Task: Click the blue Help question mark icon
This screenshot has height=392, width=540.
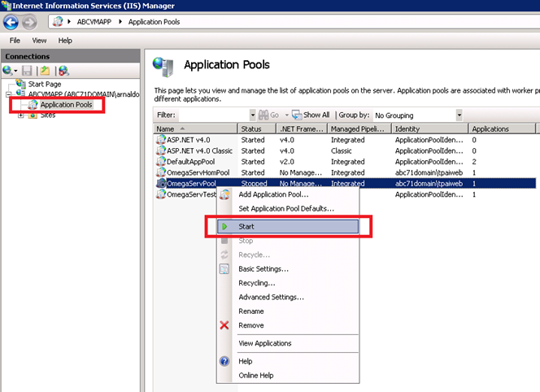Action: point(224,361)
